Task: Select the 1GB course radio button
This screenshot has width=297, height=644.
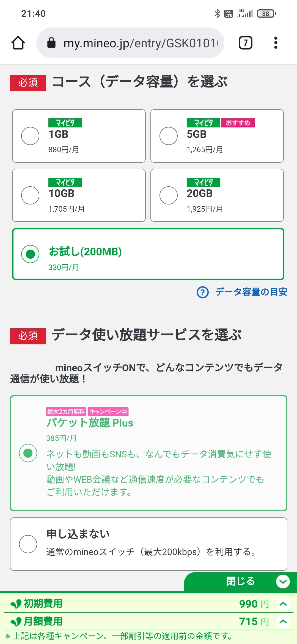Action: (30, 136)
